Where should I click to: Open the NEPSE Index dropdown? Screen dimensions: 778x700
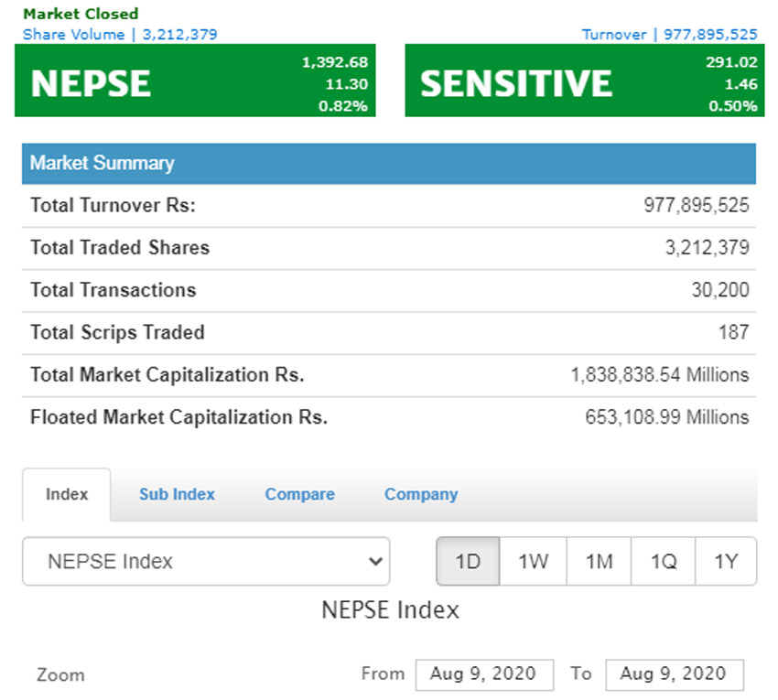pos(205,561)
